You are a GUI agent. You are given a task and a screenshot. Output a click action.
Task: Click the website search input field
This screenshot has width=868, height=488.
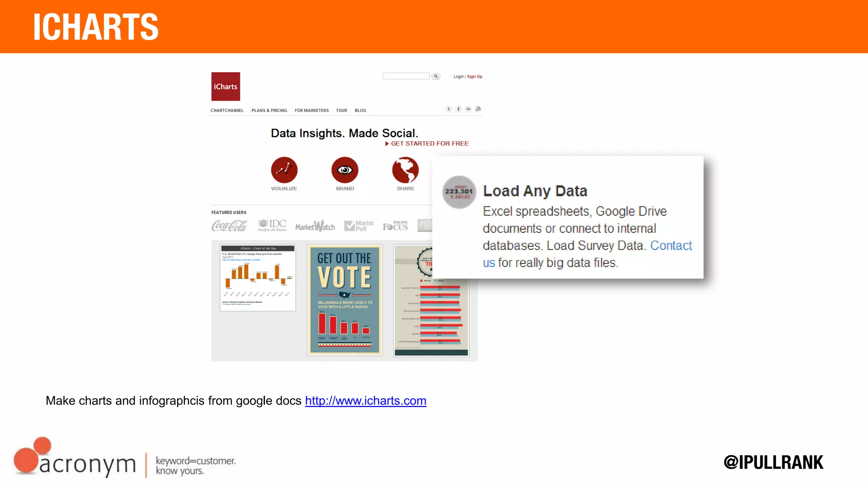tap(406, 76)
